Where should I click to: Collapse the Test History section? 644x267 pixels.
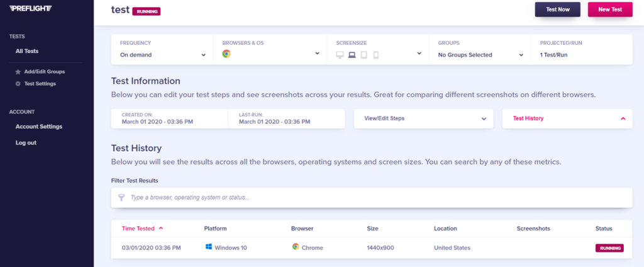(567, 118)
